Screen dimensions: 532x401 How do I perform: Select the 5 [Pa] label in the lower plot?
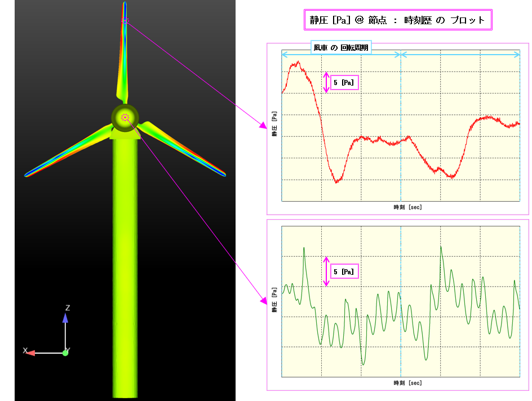344,271
